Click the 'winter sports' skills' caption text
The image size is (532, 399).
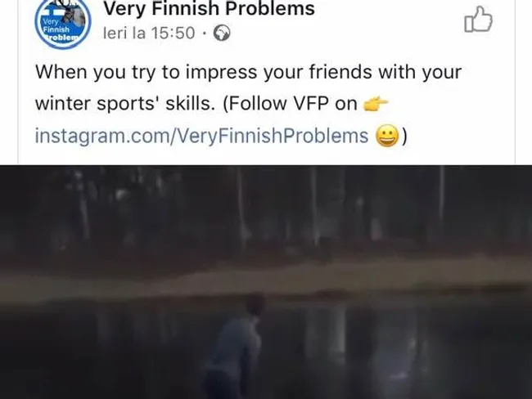click(x=125, y=104)
